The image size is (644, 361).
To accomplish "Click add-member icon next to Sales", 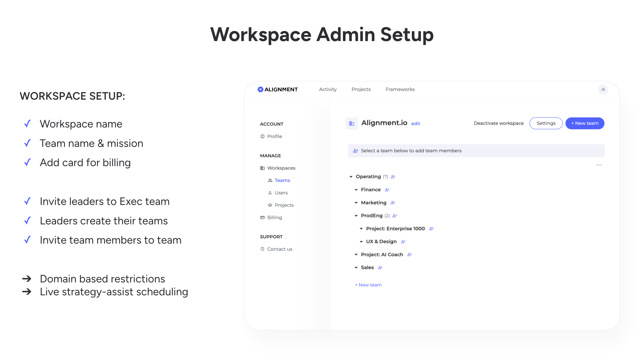I will pos(380,267).
